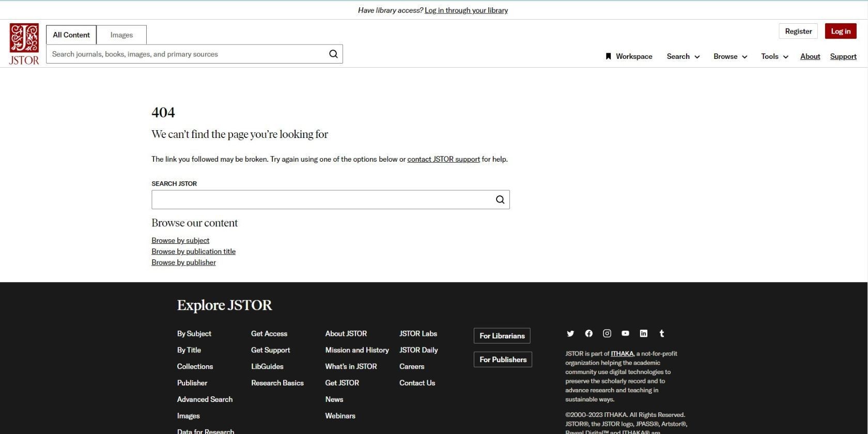
Task: Open JSTOR Labs footer link
Action: tap(418, 334)
